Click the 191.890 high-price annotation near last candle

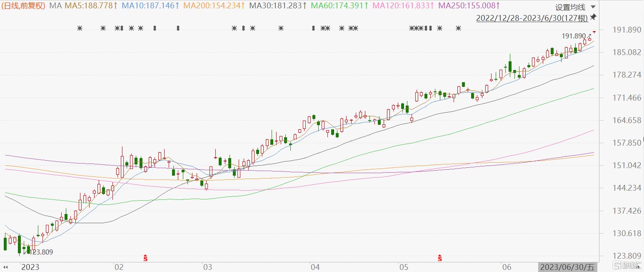(574, 36)
